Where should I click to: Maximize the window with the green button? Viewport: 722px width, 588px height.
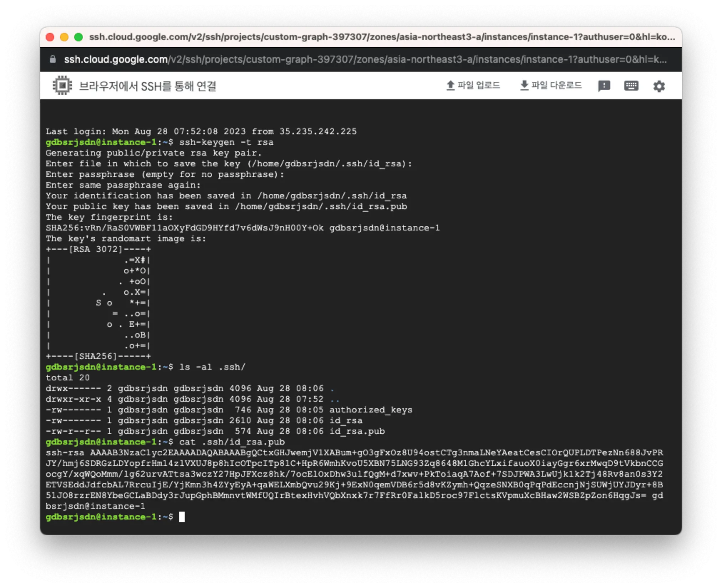coord(78,37)
